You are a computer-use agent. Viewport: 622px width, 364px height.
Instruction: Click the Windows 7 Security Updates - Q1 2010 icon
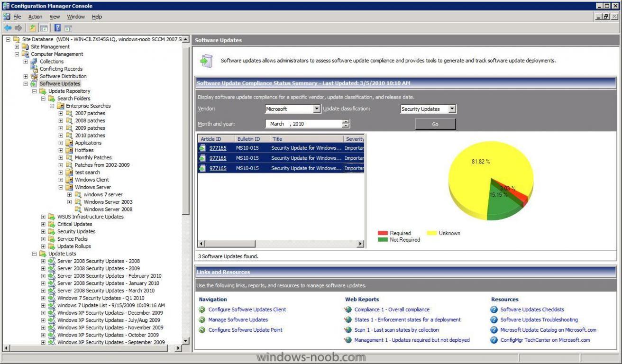click(52, 298)
